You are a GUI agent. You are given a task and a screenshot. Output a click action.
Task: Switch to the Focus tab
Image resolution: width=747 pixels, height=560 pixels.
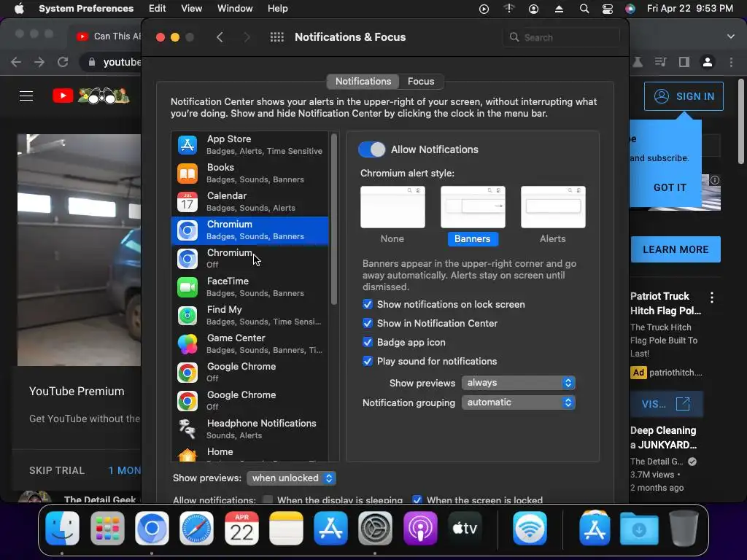[421, 82]
